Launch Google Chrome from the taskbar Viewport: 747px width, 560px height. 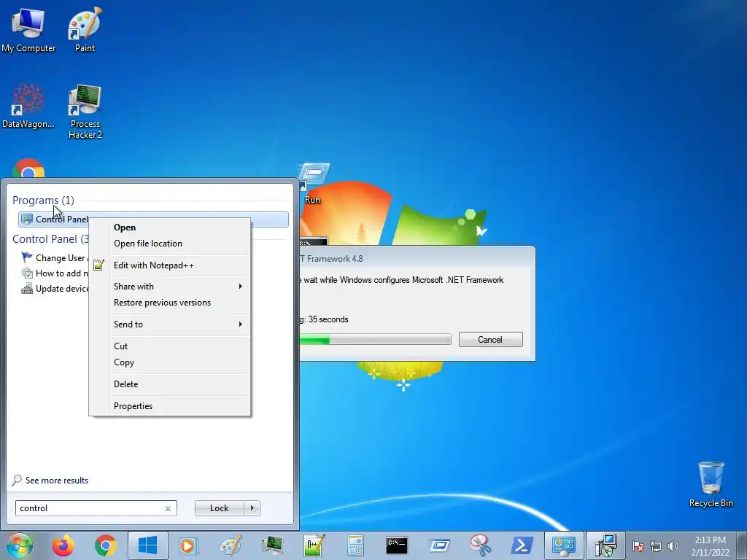click(x=105, y=545)
